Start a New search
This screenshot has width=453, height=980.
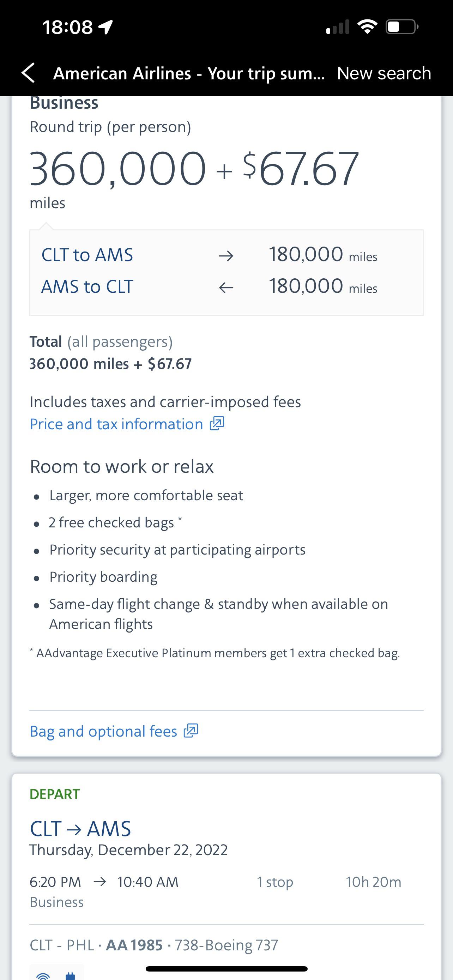383,73
